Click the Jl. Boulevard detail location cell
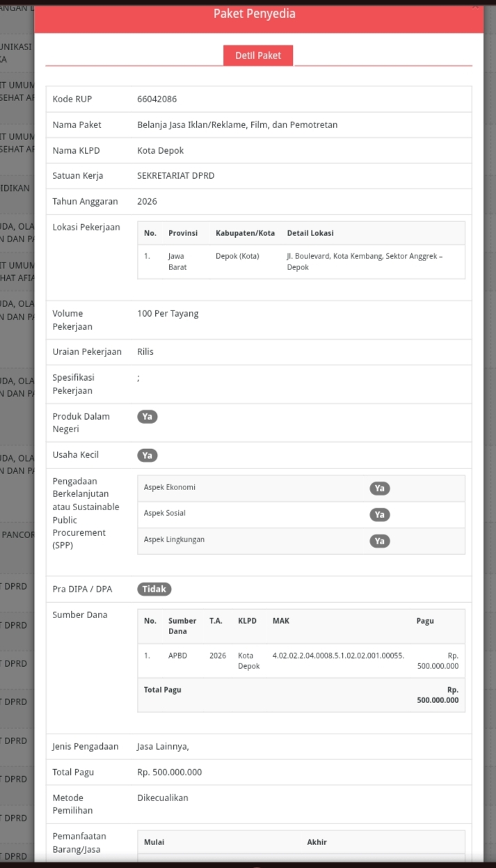Viewport: 496px width, 868px height. 365,262
